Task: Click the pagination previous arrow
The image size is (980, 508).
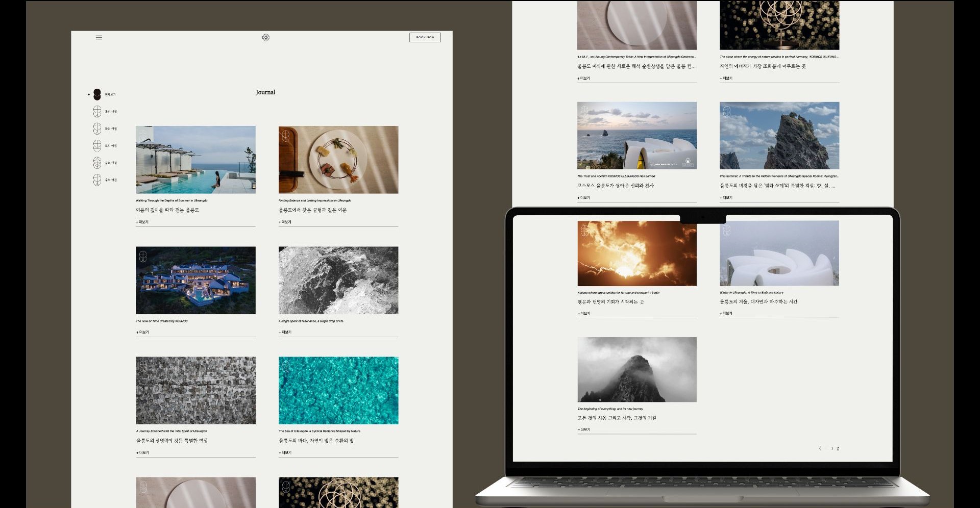Action: click(x=822, y=448)
